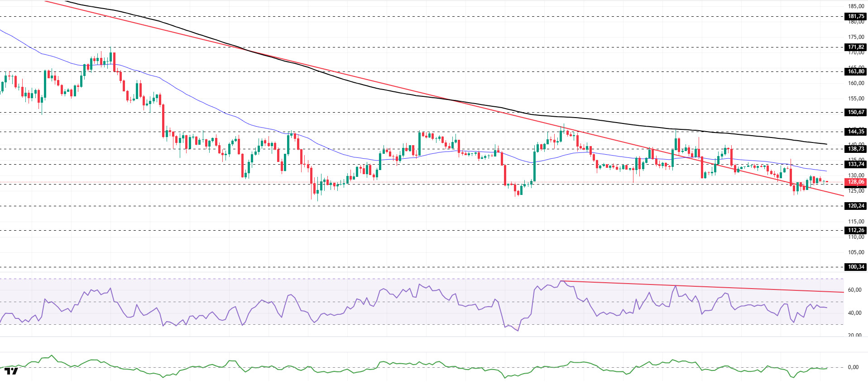868x384 pixels.
Task: Select the 144,35 resistance level label
Action: 855,132
